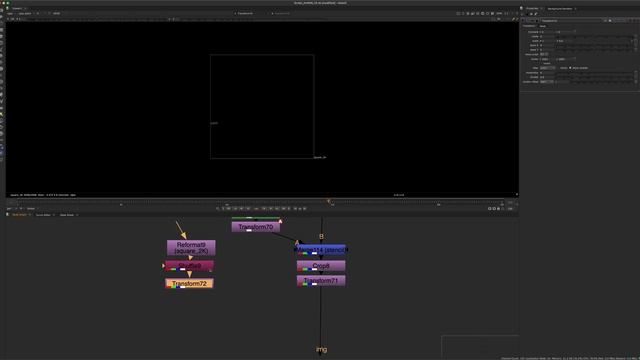This screenshot has width=640, height=360.
Task: Collapse the Transform72 properties panel arrow
Action: (x=524, y=20)
